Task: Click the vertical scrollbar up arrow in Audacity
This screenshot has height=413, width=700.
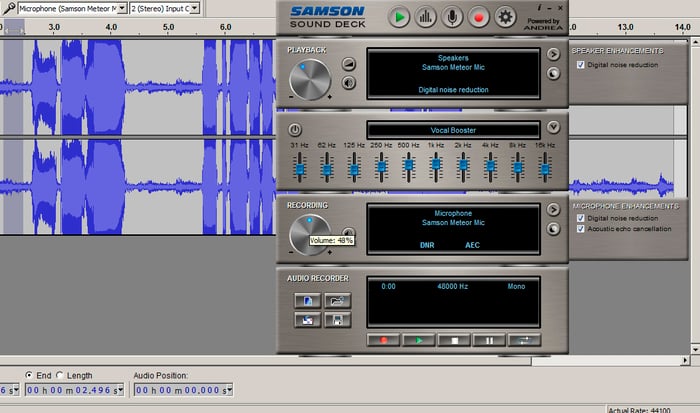Action: click(695, 42)
